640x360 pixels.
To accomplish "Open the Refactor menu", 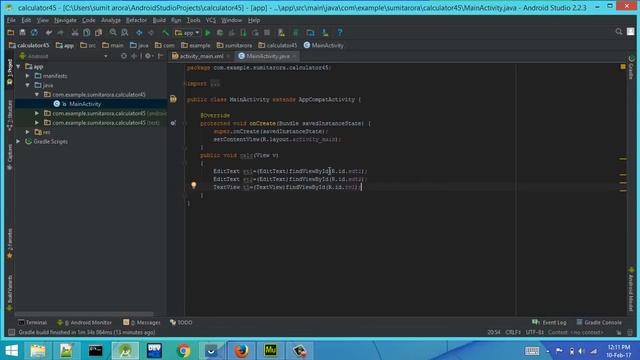I will 136,20.
